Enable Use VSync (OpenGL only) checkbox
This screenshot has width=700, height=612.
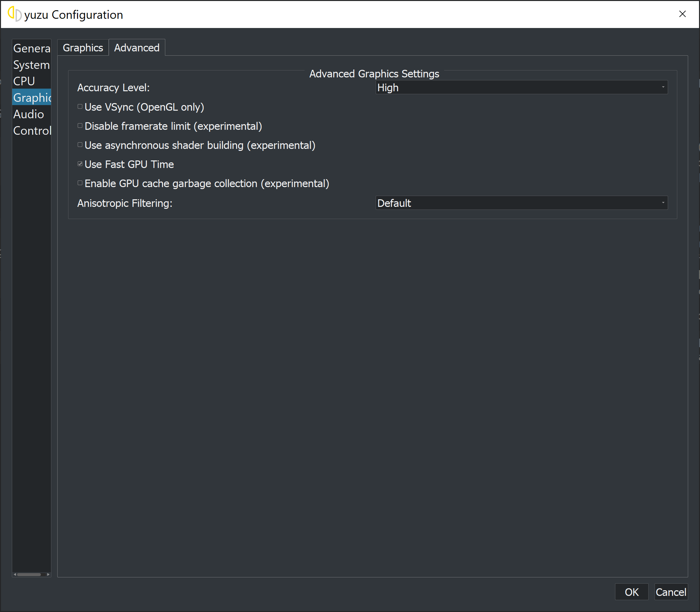tap(80, 107)
